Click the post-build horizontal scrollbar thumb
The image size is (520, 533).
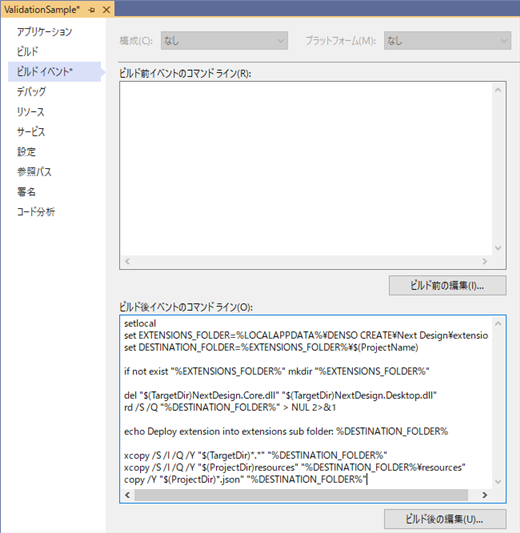point(301,495)
